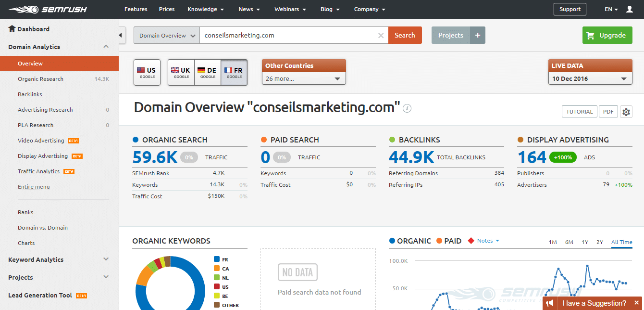This screenshot has height=310, width=644.
Task: Click the green Upgrade button
Action: point(607,35)
